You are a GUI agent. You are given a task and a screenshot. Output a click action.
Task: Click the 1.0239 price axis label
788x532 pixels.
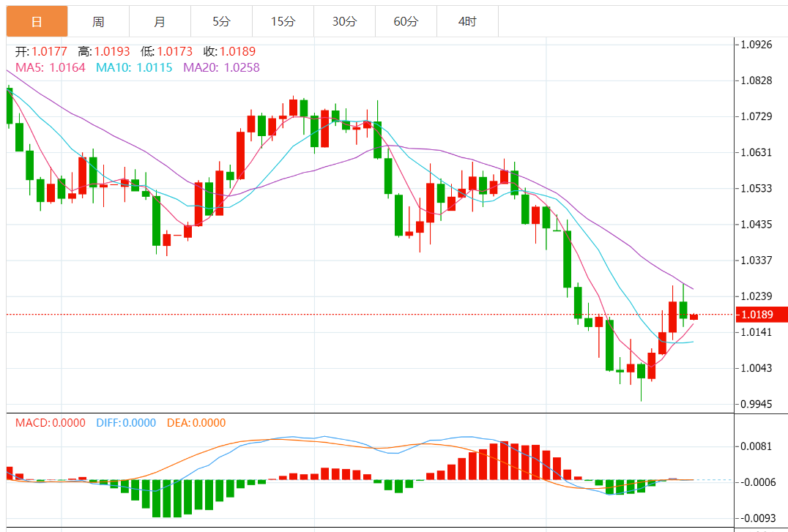point(757,296)
